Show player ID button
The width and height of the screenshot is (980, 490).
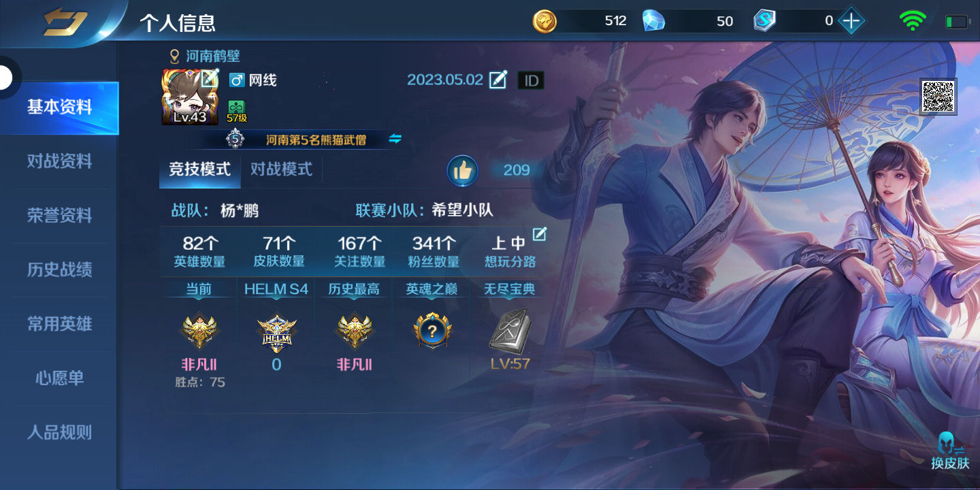point(531,81)
